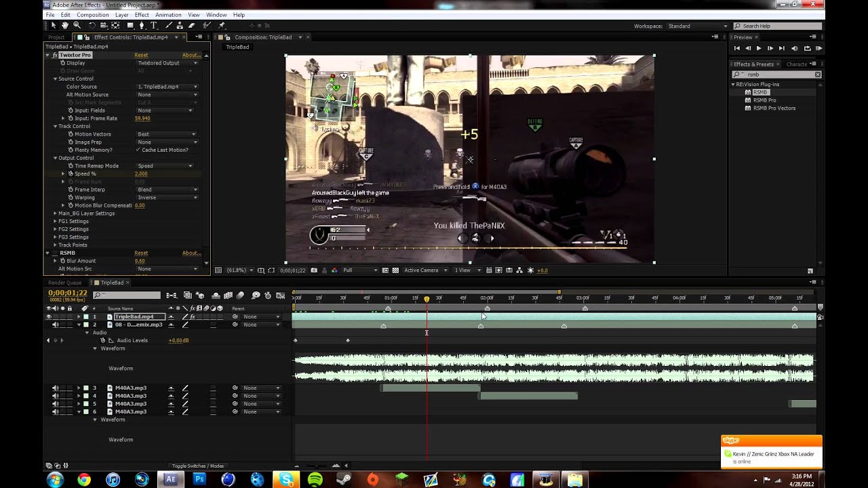The image size is (868, 488).
Task: Select the Hand tool
Action: click(65, 26)
